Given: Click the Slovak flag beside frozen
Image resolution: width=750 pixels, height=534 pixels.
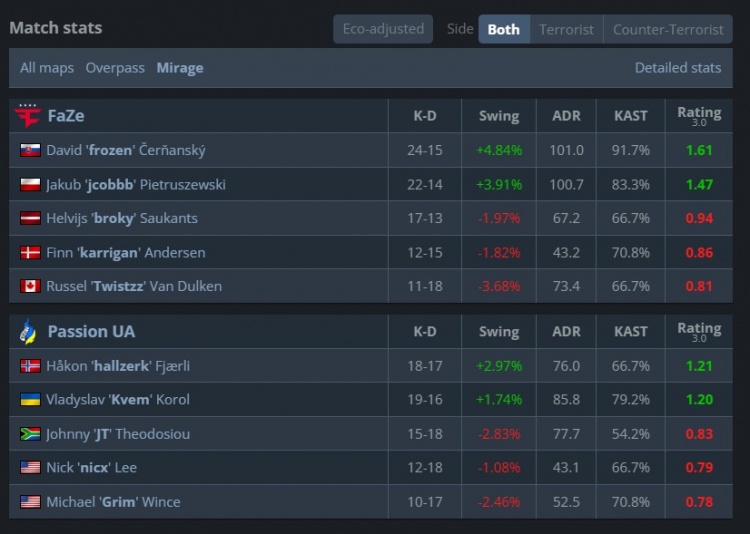Looking at the screenshot, I should 30,150.
